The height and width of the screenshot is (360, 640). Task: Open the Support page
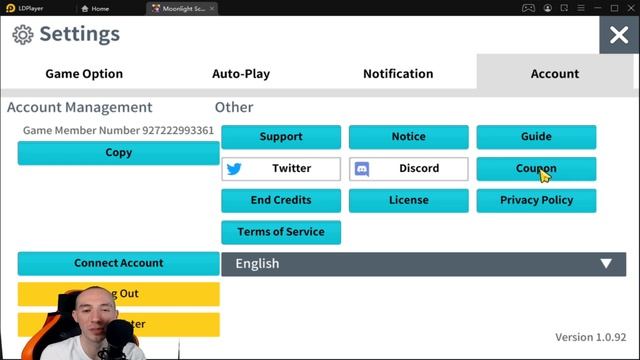point(281,137)
